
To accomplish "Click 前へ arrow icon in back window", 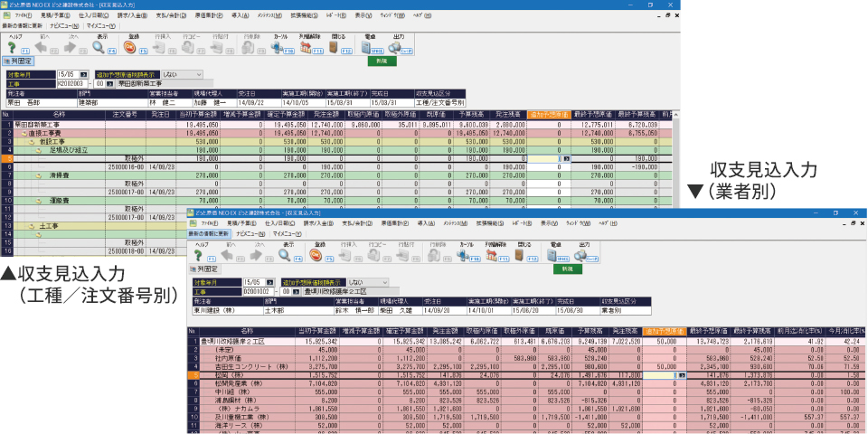I will pyautogui.click(x=42, y=48).
